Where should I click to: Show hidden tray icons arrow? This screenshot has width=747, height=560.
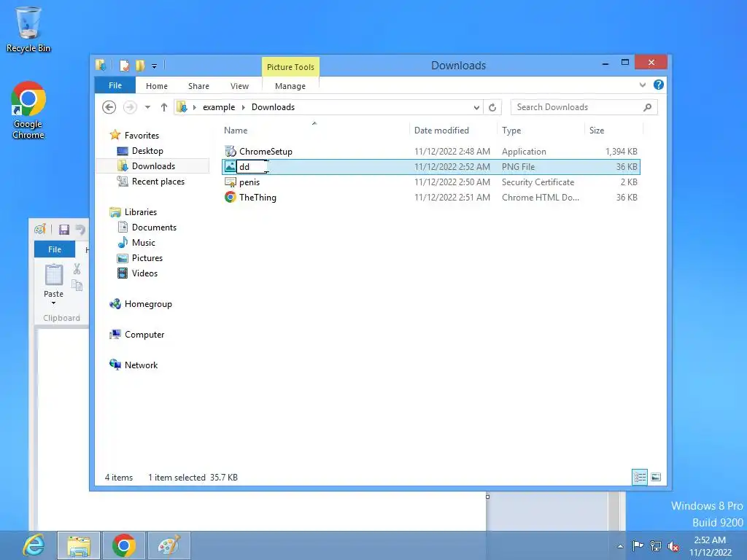(620, 546)
